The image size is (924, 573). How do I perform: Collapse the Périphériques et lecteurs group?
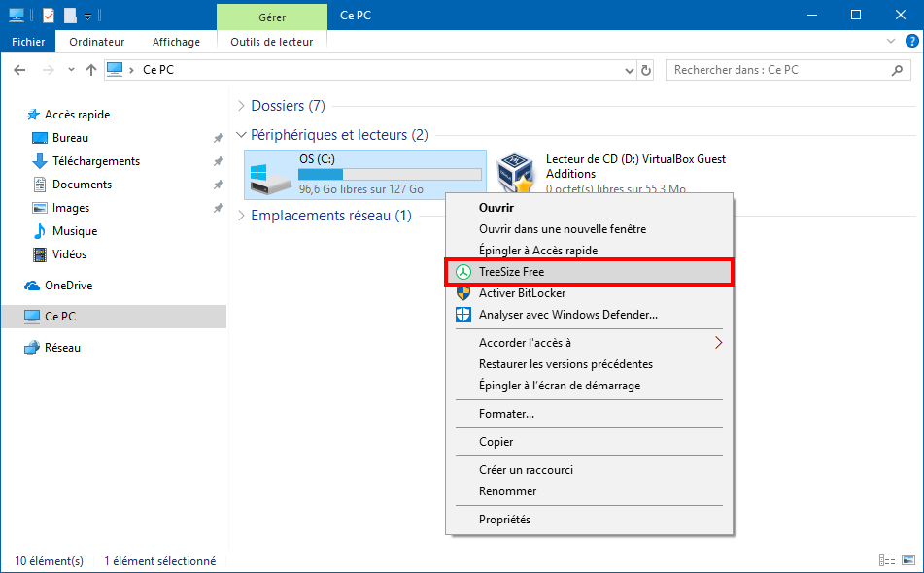pyautogui.click(x=241, y=135)
